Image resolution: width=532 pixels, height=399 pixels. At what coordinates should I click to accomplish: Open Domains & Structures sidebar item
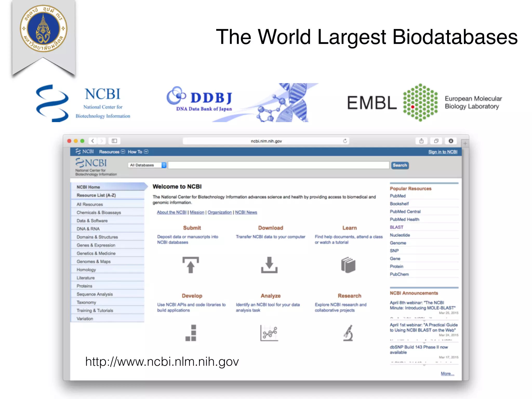click(x=108, y=237)
